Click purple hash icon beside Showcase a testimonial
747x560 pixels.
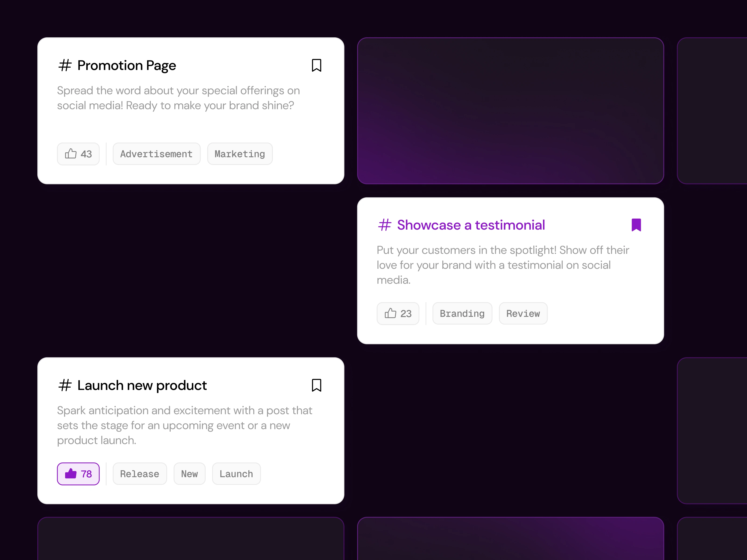pyautogui.click(x=385, y=225)
